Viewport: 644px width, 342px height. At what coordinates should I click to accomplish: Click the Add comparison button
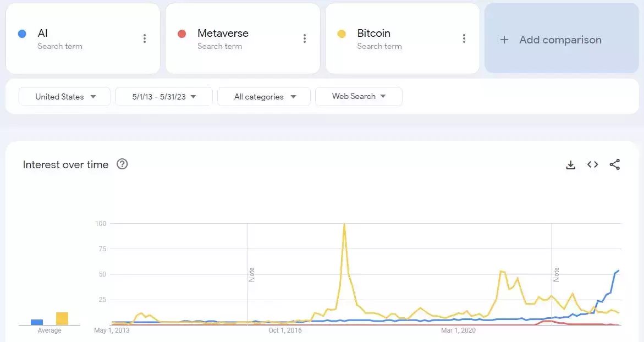tap(560, 40)
